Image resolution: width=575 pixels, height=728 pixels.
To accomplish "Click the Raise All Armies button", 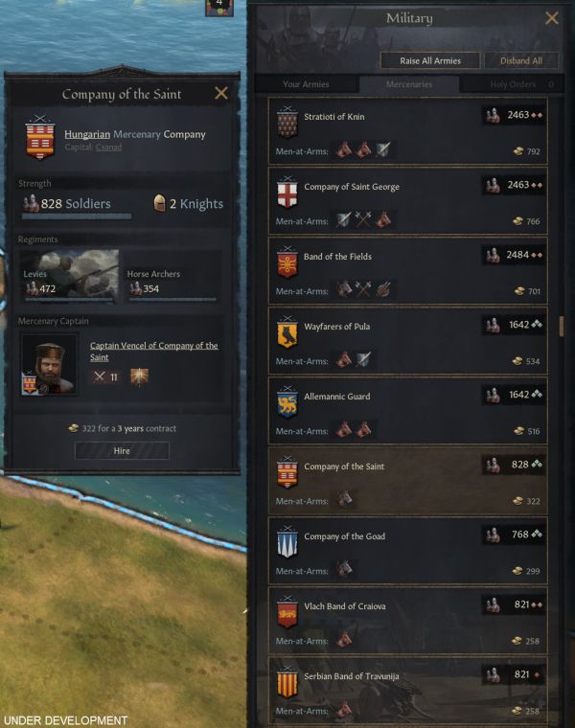I will tap(430, 60).
